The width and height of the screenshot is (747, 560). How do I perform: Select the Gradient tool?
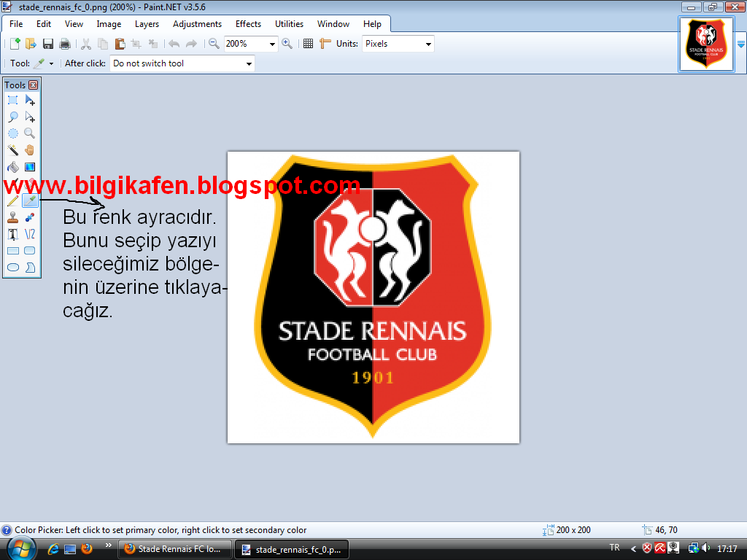30,167
